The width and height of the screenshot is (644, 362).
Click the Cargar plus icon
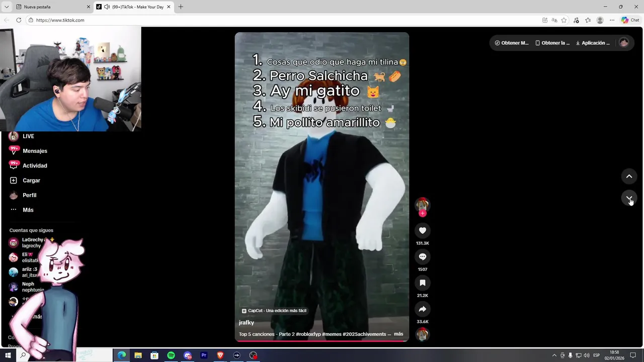14,180
